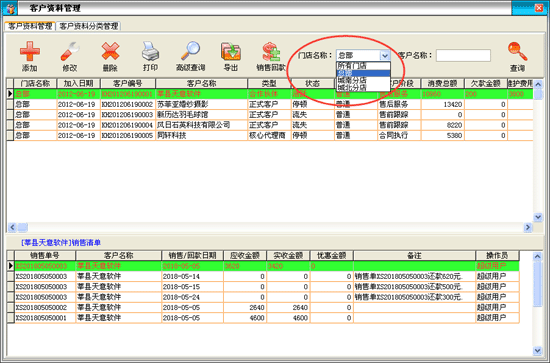Sort by 门店名称 column header
The image size is (550, 363).
click(35, 83)
